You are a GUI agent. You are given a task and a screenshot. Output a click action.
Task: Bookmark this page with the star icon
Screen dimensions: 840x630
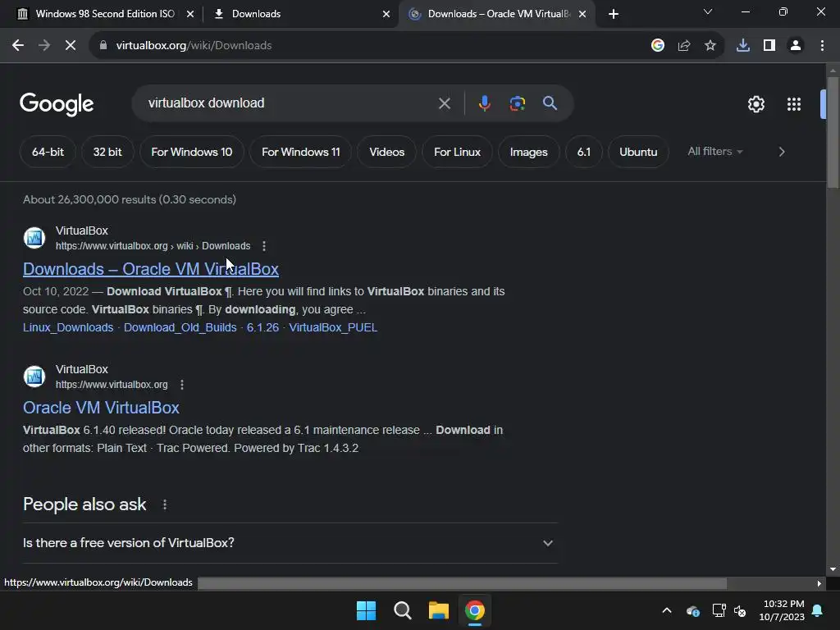(x=710, y=46)
